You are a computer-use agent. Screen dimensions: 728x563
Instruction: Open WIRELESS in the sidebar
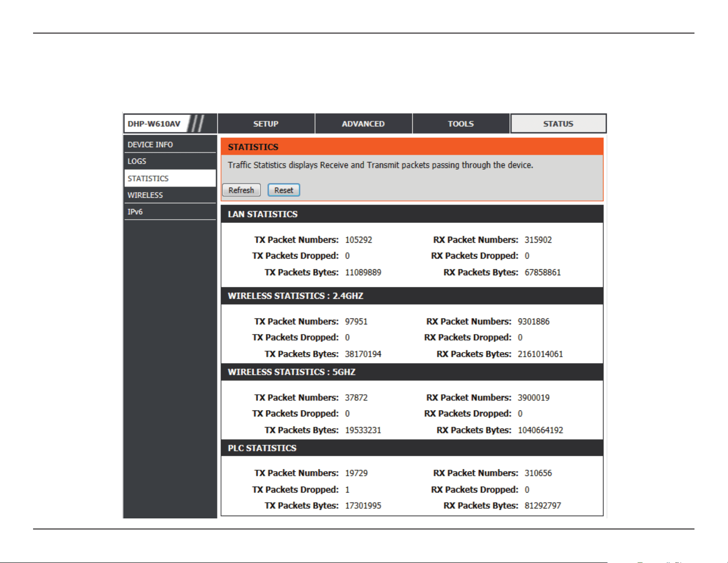(x=170, y=195)
